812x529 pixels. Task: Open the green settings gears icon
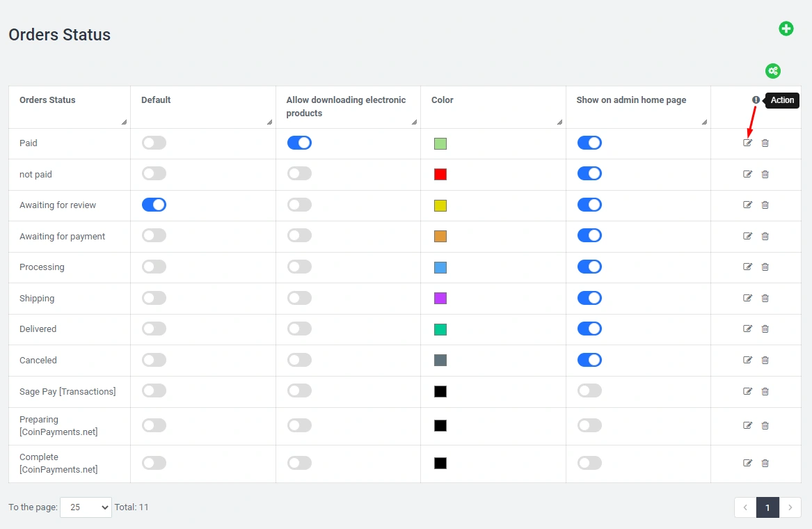click(x=773, y=71)
